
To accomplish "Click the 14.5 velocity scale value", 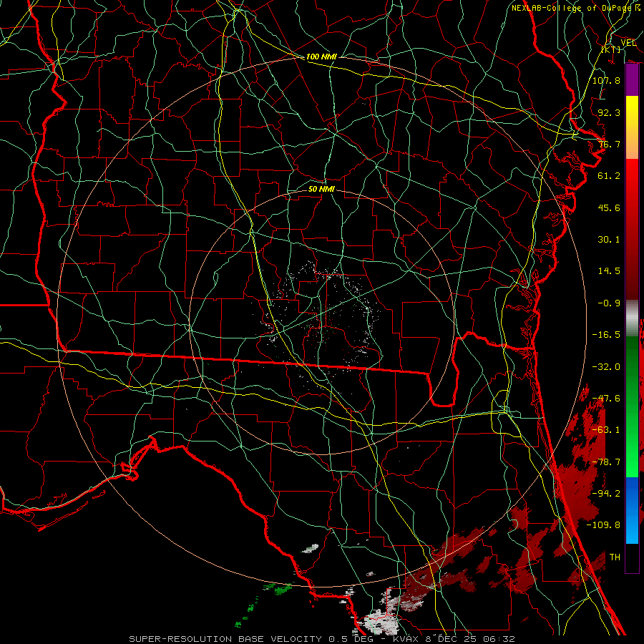I will [x=609, y=271].
